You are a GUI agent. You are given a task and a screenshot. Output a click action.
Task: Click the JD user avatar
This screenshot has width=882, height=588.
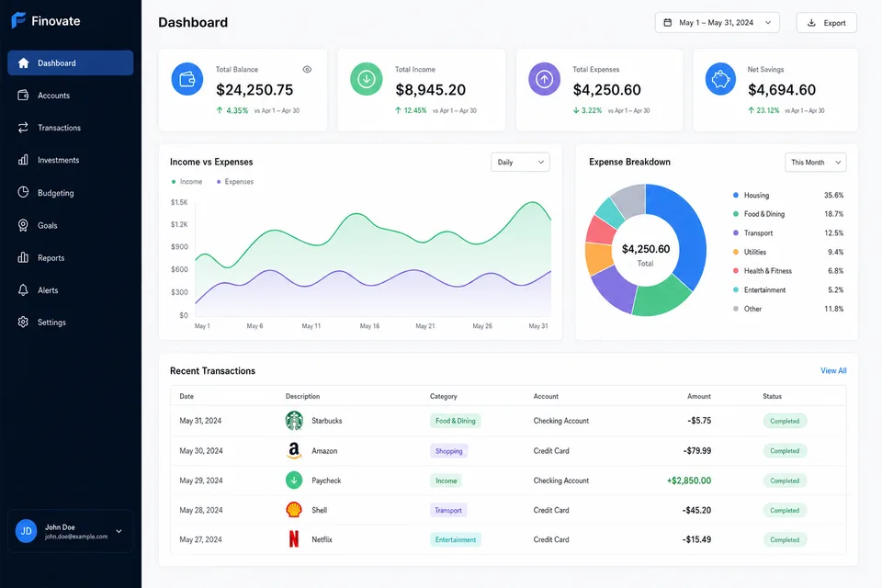(x=26, y=531)
